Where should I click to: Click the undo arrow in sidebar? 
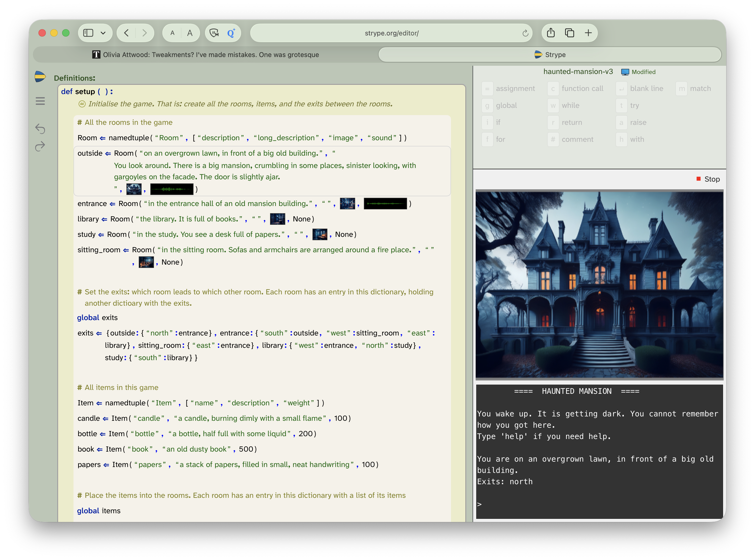[40, 128]
